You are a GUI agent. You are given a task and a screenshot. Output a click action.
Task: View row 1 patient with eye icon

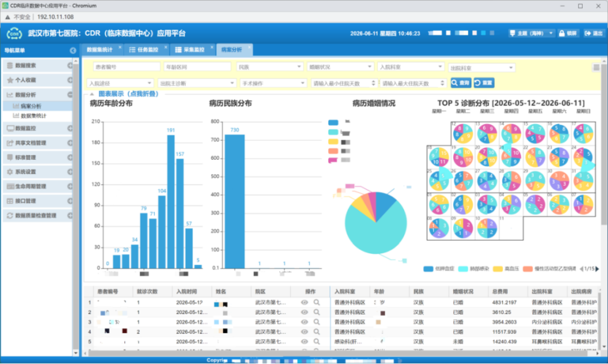pyautogui.click(x=305, y=302)
